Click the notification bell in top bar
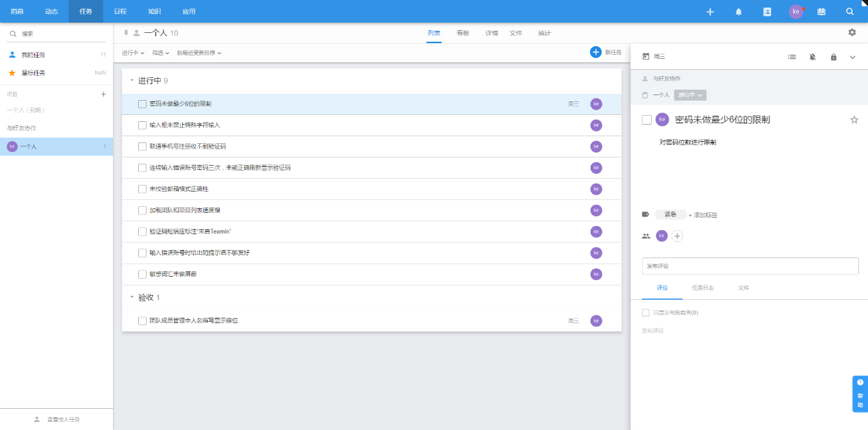Screen dimensions: 868x430 click(739, 12)
